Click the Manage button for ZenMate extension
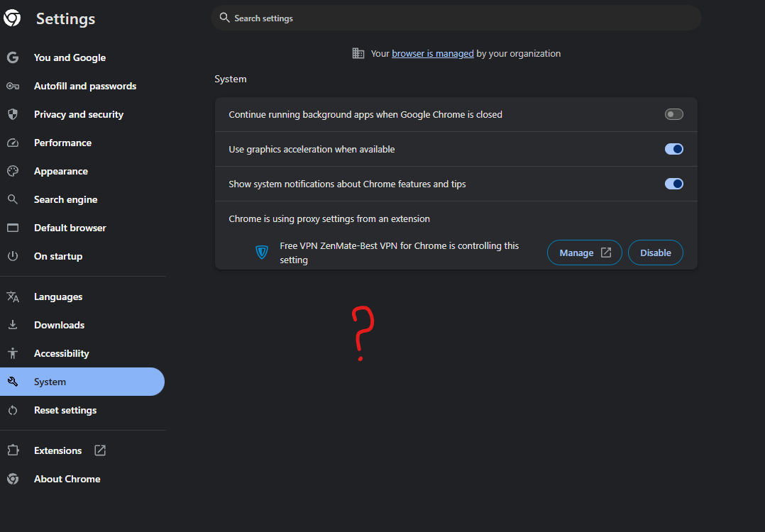 [585, 253]
